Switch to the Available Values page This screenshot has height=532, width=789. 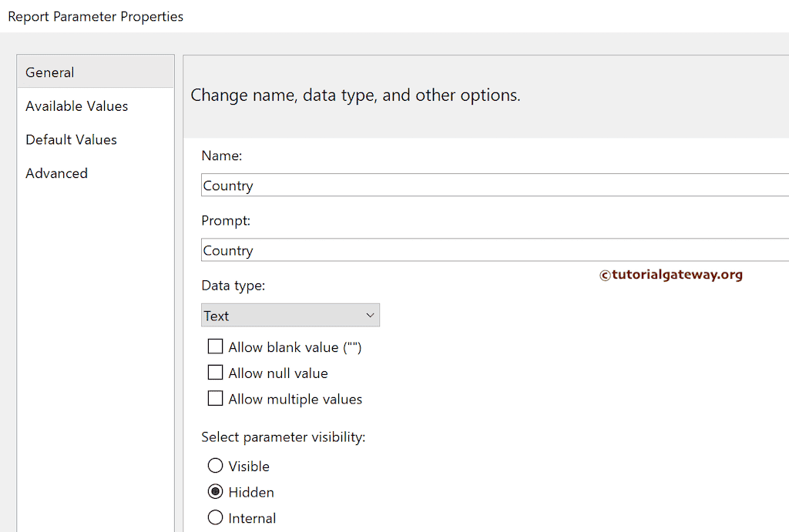point(77,106)
